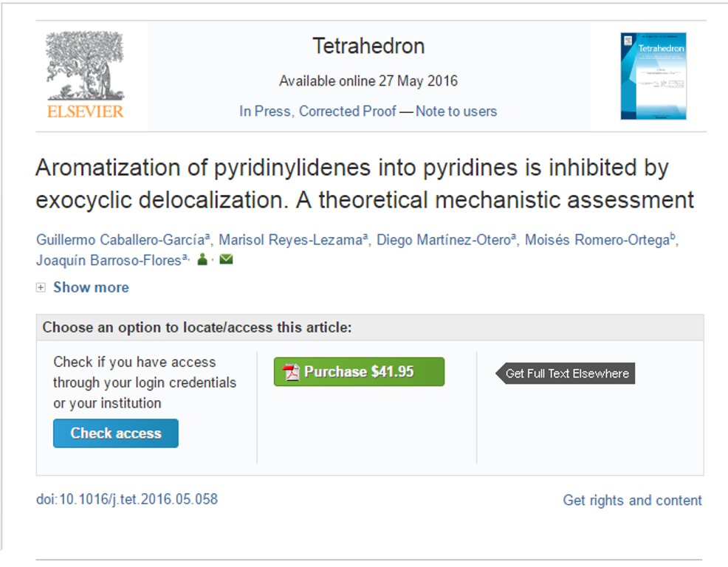728x567 pixels.
Task: Open Get Full Text Elsewhere tag
Action: pos(565,374)
